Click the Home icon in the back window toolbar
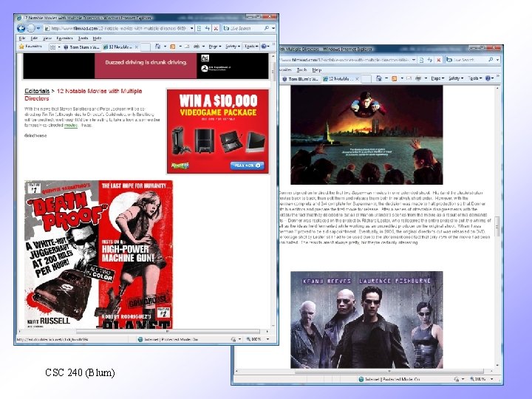Screen dimensions: 532x399 pos(378,78)
